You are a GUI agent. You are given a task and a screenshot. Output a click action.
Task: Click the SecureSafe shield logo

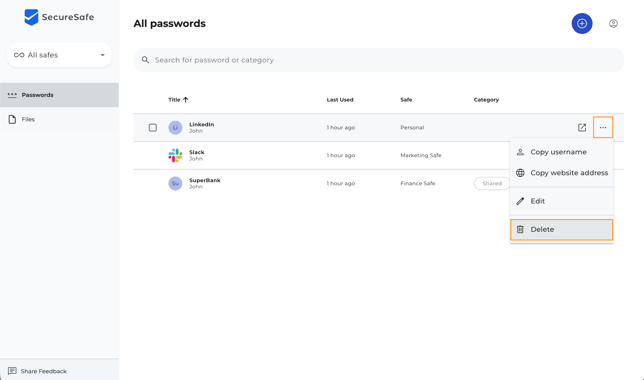point(31,17)
